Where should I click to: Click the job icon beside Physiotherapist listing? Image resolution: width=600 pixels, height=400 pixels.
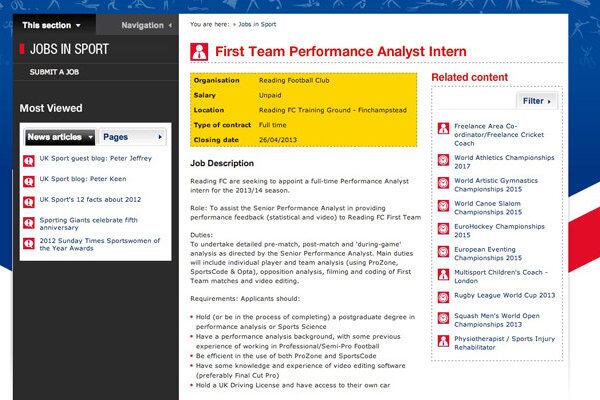pos(443,341)
